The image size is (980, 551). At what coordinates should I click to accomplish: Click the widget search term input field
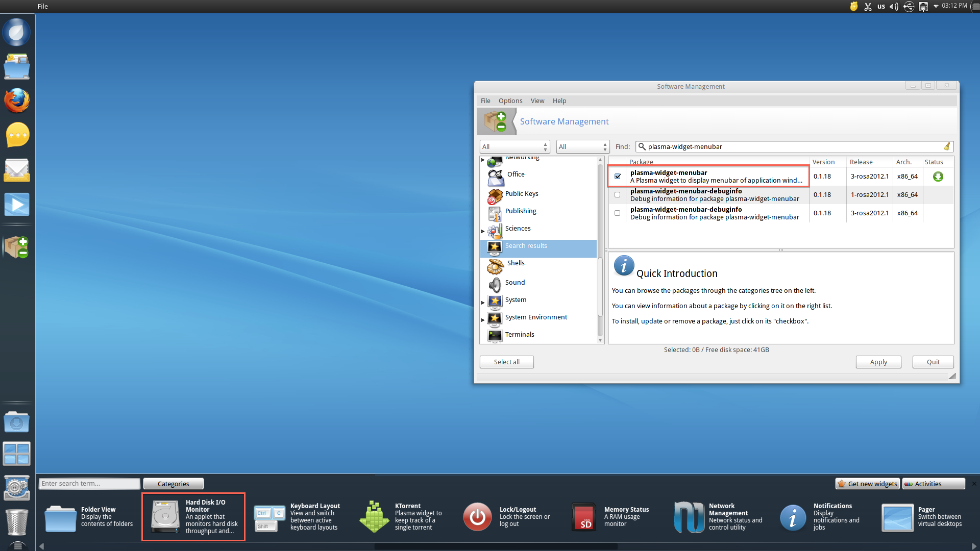click(x=89, y=484)
